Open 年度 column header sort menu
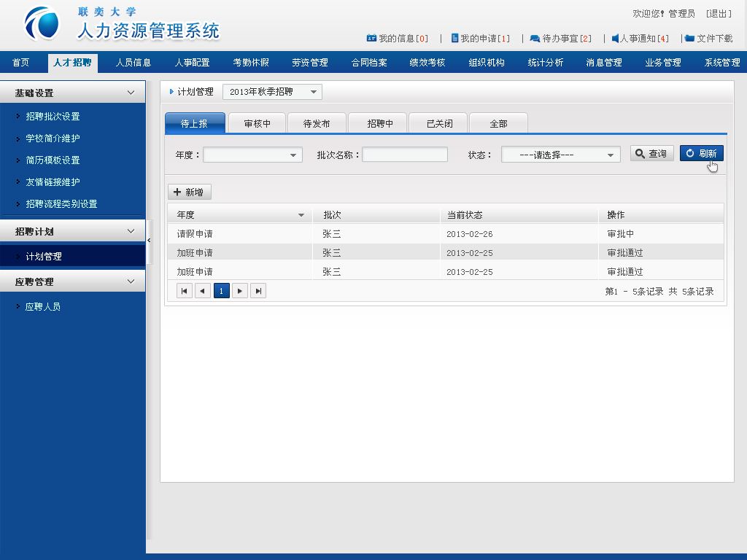 (301, 215)
